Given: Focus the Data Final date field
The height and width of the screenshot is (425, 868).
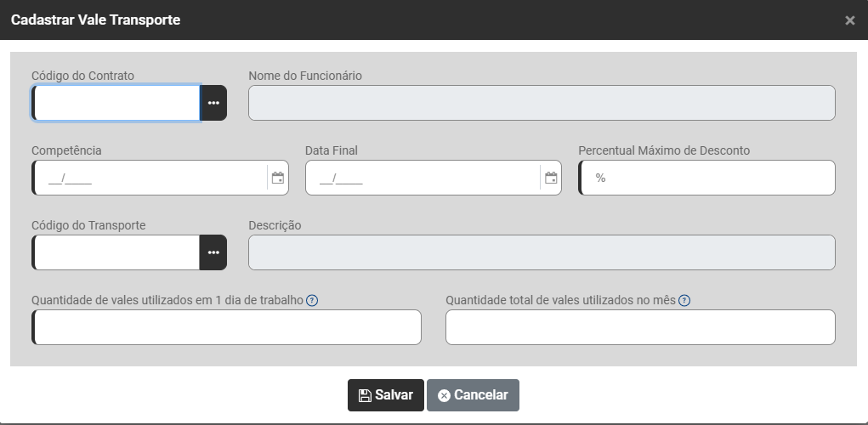Looking at the screenshot, I should pos(423,178).
